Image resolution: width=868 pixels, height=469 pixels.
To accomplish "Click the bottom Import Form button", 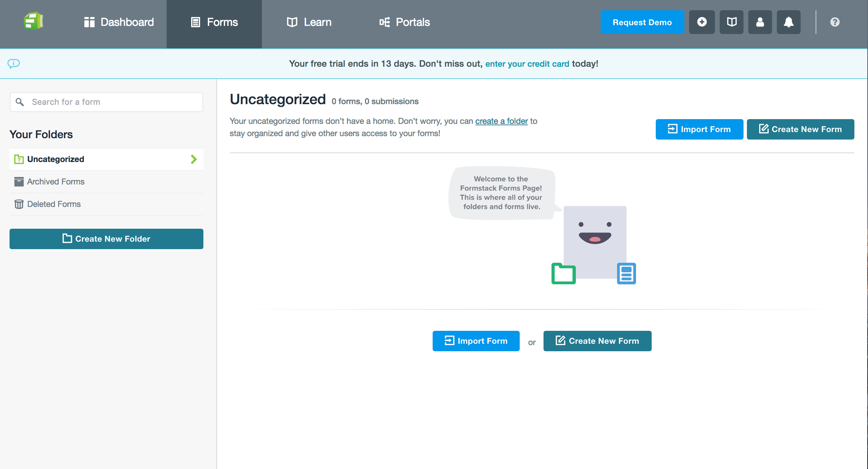I will click(x=476, y=341).
